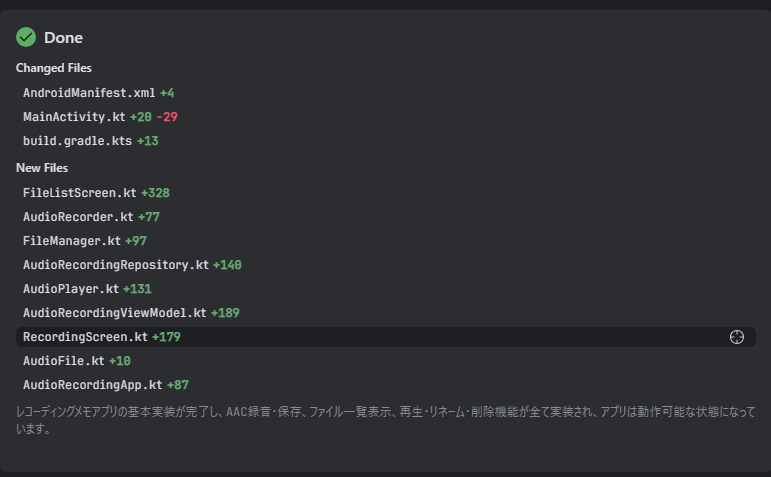
Task: View AudioRecordingRepository.kt diff
Action: pyautogui.click(x=115, y=265)
